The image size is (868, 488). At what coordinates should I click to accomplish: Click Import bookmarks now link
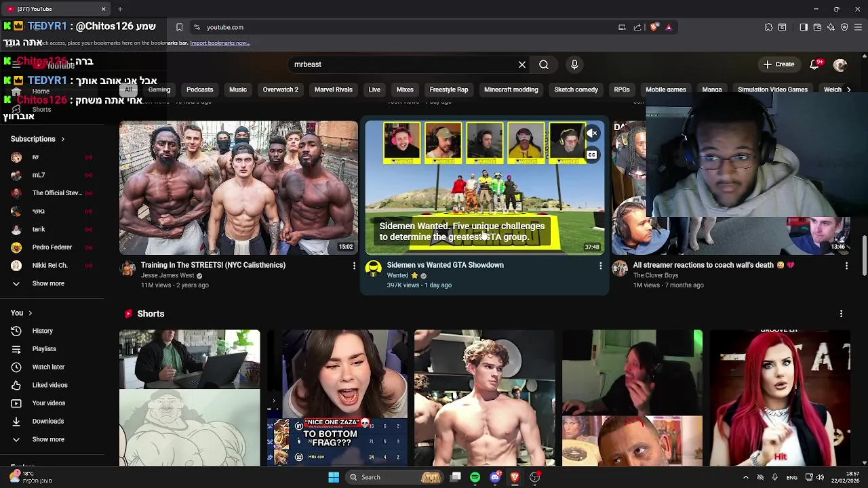click(x=220, y=43)
